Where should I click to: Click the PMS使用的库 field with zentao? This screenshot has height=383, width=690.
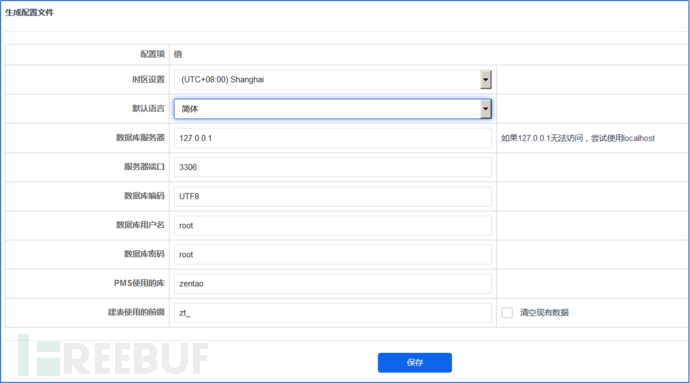pyautogui.click(x=333, y=284)
